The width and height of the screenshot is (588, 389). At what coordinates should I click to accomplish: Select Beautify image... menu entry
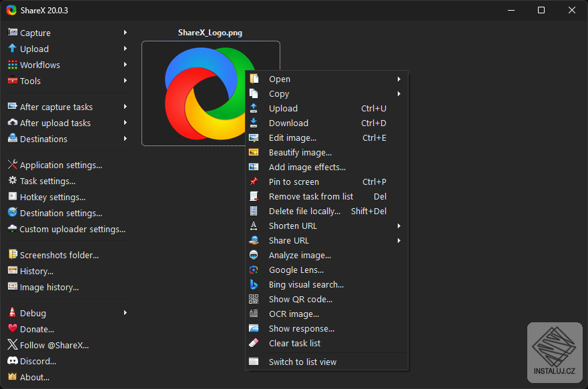pos(326,153)
